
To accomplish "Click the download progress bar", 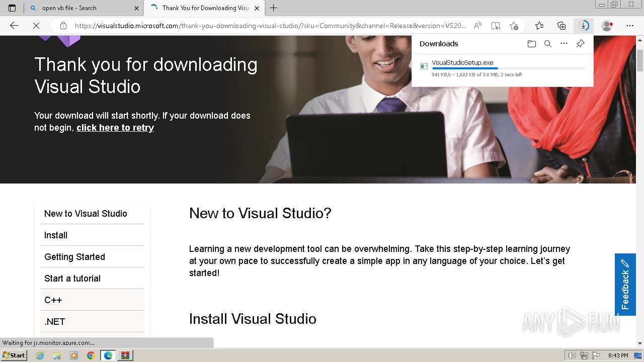I will (508, 68).
